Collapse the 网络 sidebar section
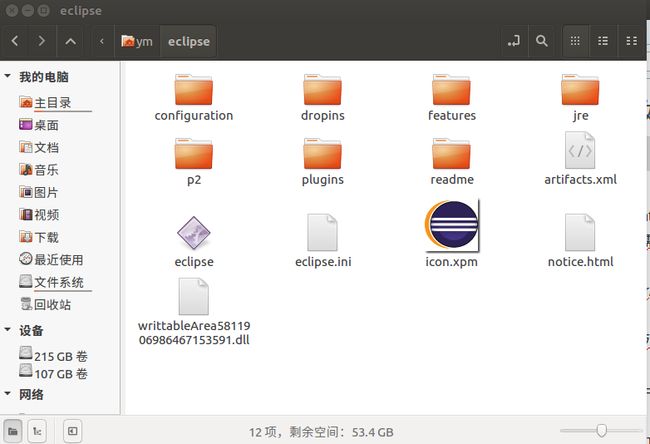 point(7,393)
